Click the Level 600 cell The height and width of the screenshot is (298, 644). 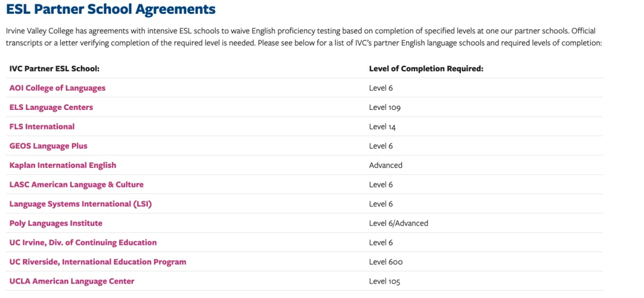click(386, 262)
